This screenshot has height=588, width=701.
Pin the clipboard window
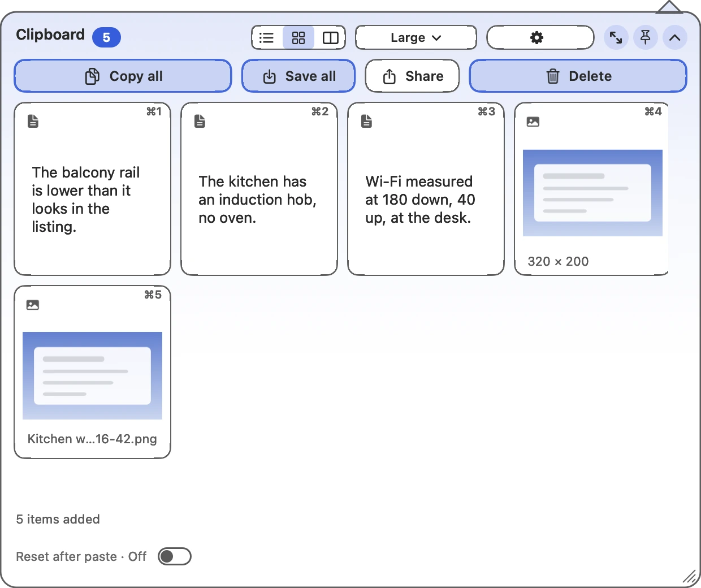[x=646, y=38]
